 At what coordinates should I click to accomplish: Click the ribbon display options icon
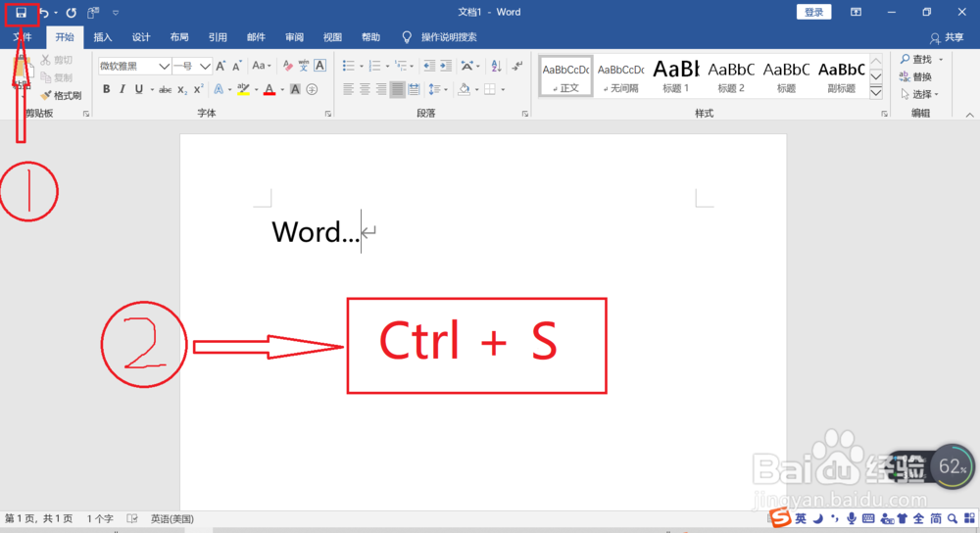(x=856, y=13)
